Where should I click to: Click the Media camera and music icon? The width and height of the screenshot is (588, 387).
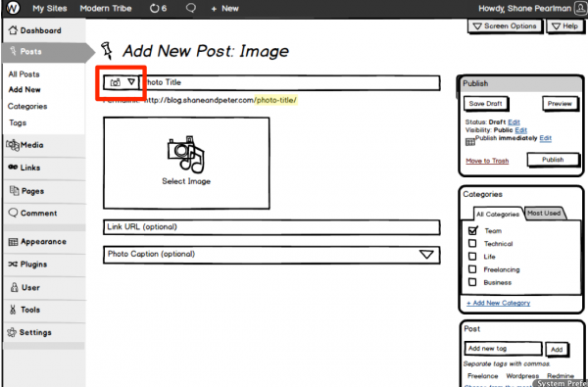tap(13, 145)
